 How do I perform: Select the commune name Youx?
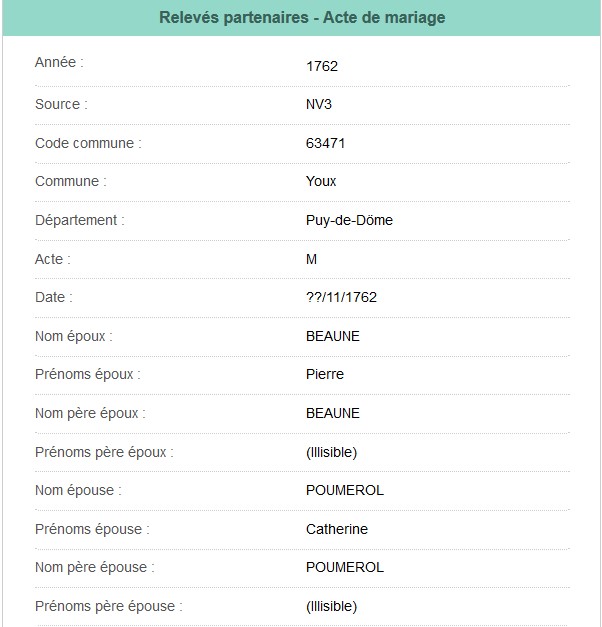(x=321, y=182)
